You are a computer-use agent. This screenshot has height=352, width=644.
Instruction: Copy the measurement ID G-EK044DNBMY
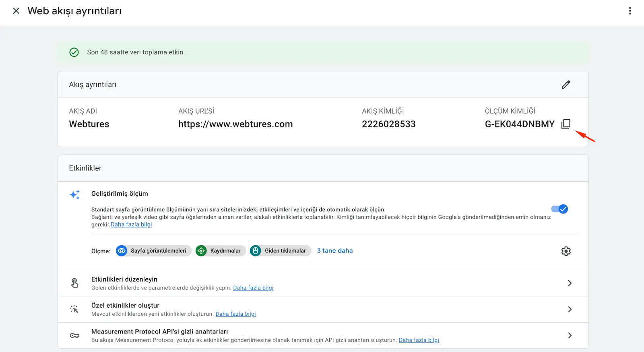[566, 124]
